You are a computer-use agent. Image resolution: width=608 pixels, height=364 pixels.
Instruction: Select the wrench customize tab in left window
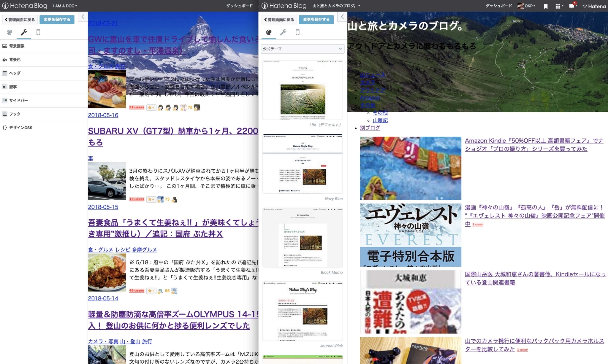tap(24, 32)
